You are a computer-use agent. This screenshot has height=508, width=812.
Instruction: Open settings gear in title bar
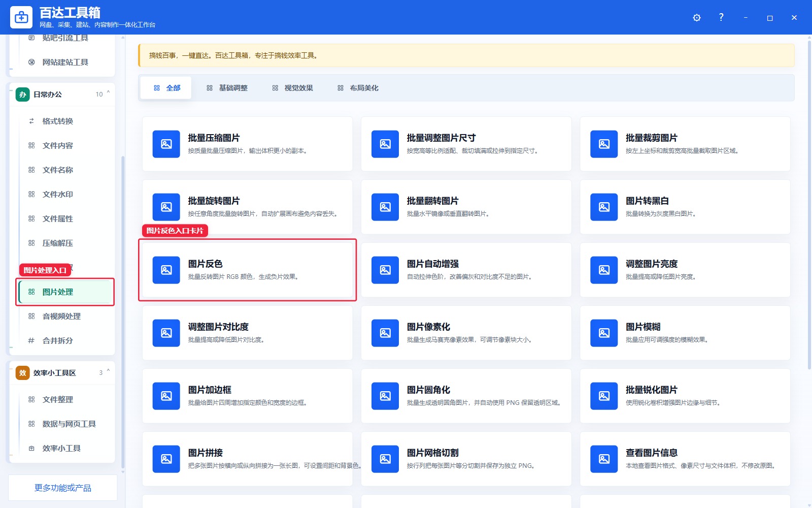(x=697, y=18)
